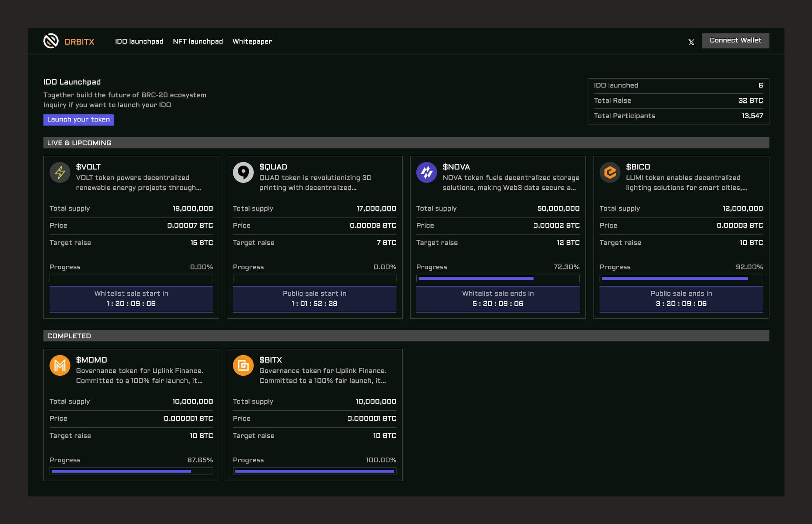This screenshot has width=812, height=524.
Task: Click the $BITX completed progress bar
Action: tap(314, 471)
